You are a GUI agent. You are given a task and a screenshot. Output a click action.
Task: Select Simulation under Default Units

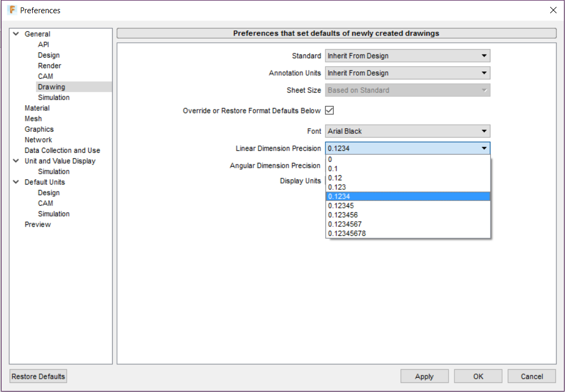[x=53, y=214]
